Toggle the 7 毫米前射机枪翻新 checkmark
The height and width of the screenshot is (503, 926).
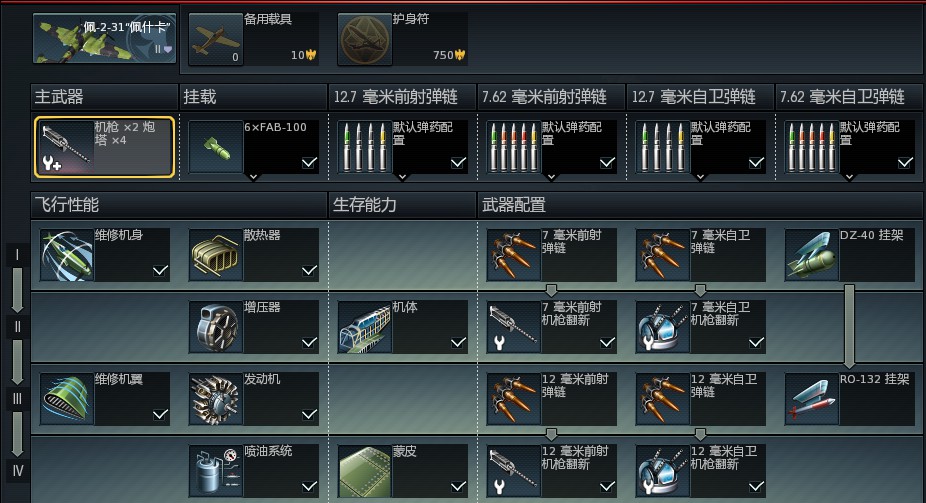tap(607, 342)
